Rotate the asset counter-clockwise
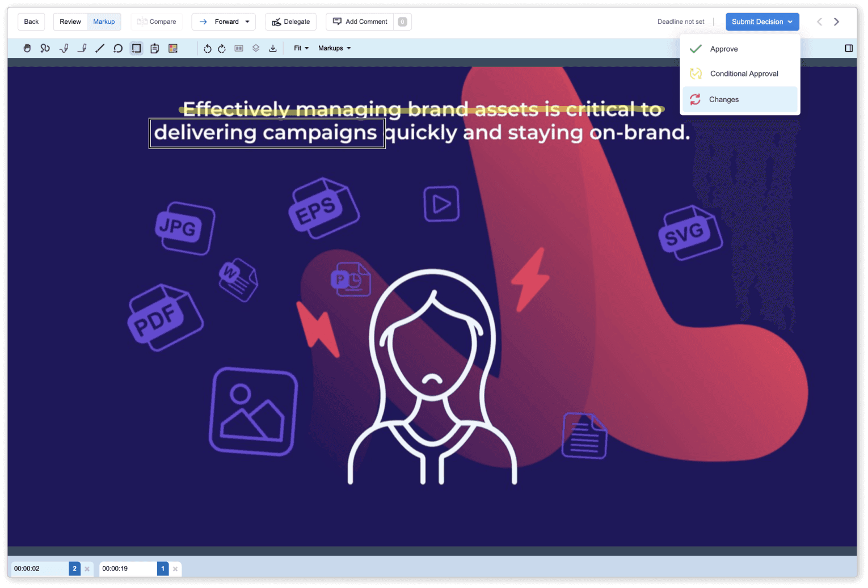 pyautogui.click(x=207, y=48)
